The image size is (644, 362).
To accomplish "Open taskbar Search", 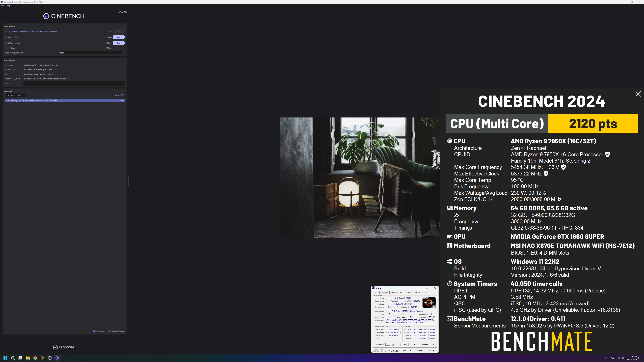I will pyautogui.click(x=13, y=358).
